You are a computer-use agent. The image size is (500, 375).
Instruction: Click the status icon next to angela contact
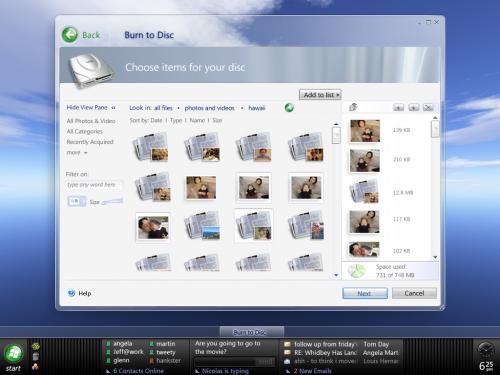[108, 344]
